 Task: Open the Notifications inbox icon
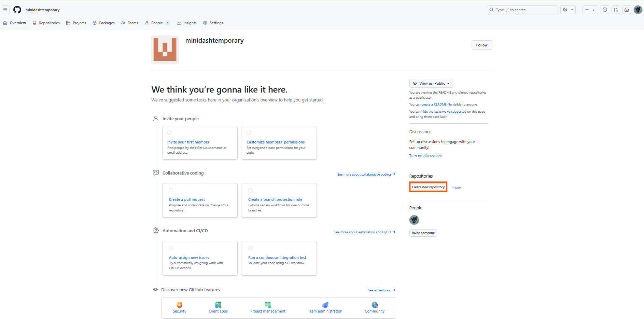627,10
